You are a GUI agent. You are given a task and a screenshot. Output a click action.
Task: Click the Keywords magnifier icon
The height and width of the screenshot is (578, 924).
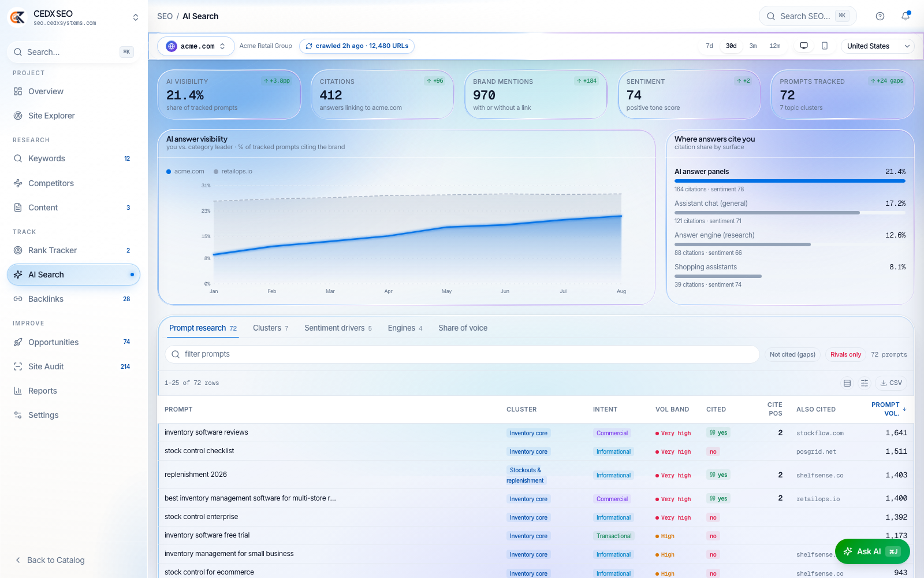(18, 158)
